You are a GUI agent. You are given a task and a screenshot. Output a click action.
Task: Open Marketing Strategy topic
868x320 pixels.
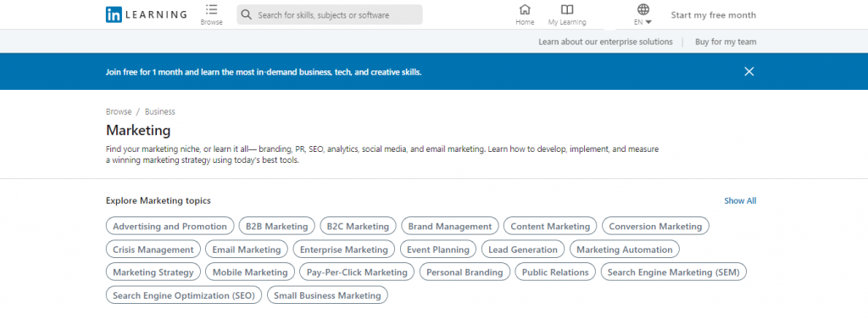click(x=153, y=272)
